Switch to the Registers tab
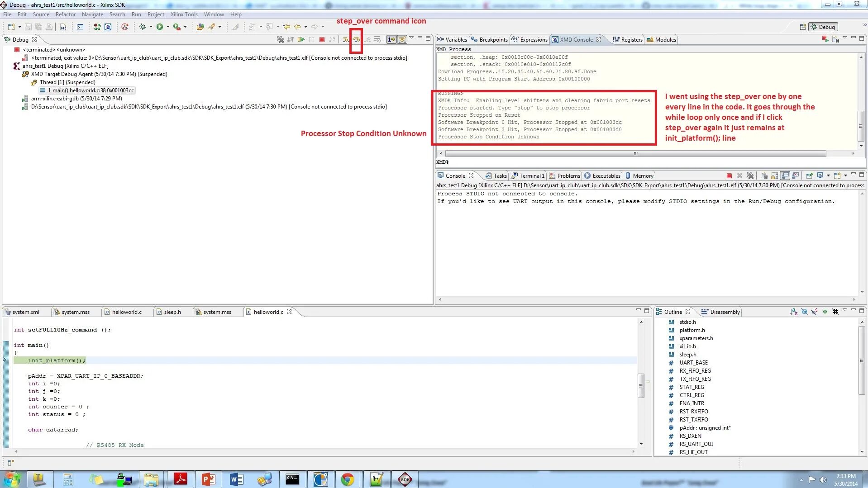 click(627, 40)
